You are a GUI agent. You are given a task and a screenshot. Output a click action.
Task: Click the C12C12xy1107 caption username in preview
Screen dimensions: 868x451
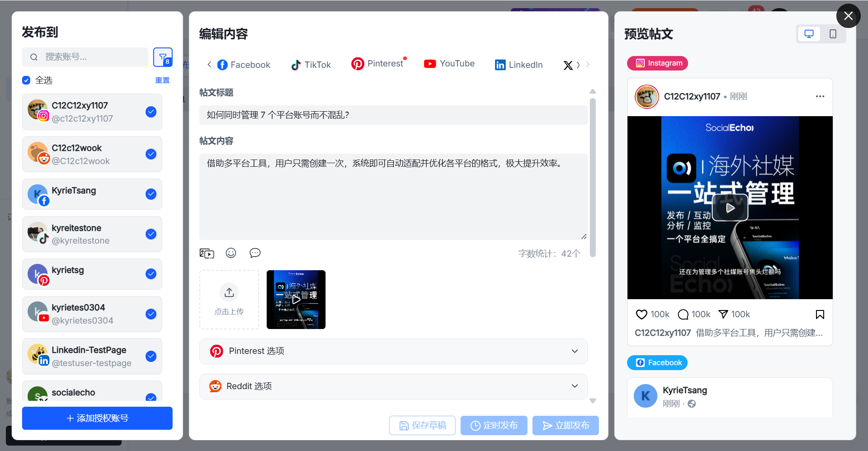click(x=663, y=333)
